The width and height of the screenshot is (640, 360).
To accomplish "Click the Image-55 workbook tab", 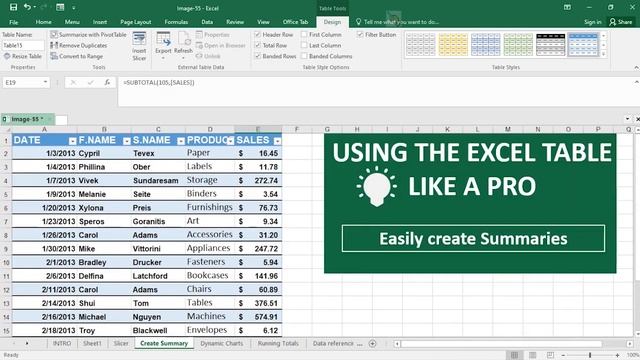I will pyautogui.click(x=27, y=119).
